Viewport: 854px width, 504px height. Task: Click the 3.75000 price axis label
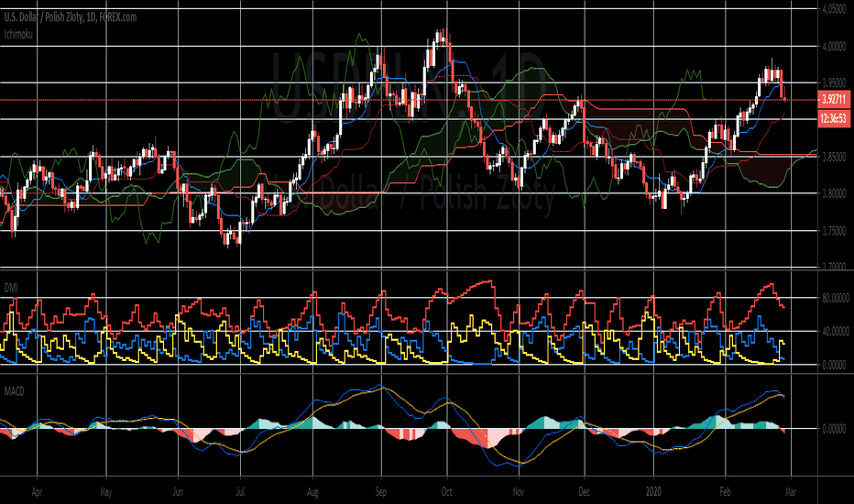[x=834, y=231]
